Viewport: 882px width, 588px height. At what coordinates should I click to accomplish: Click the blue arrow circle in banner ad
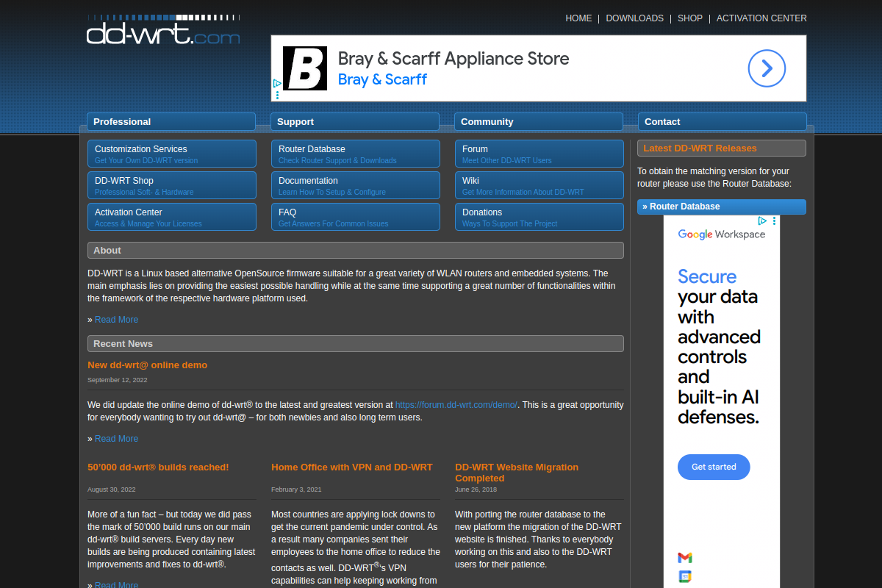tap(767, 68)
